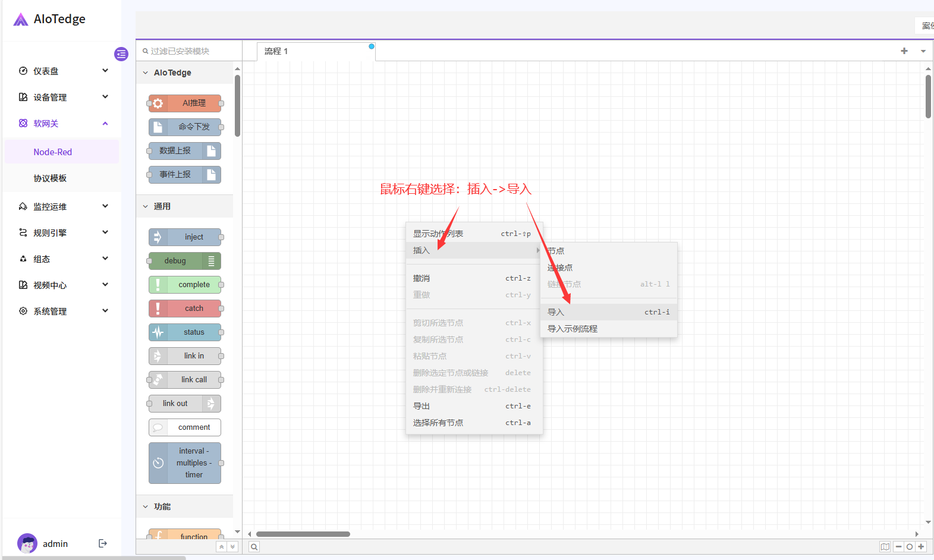Click the catch node in the palette
Image resolution: width=934 pixels, height=560 pixels.
[185, 309]
